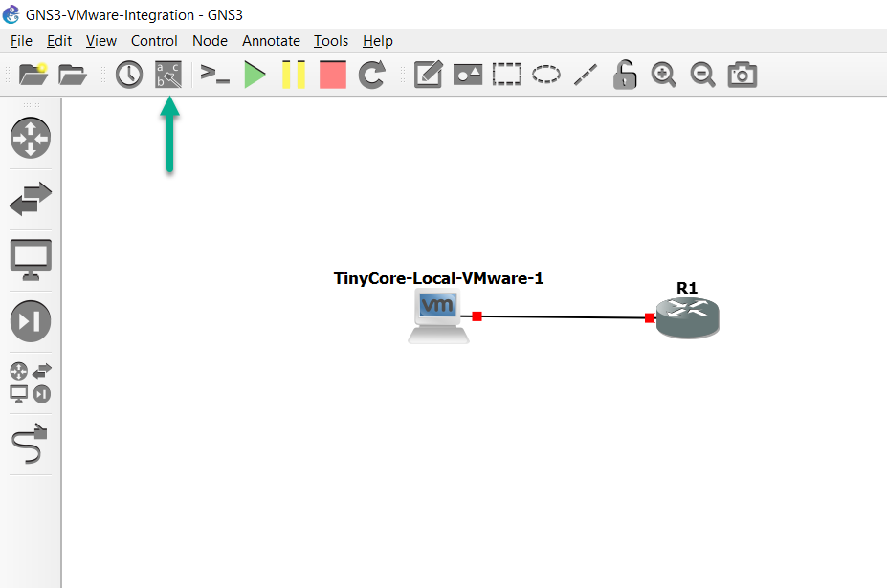
Task: Browse end devices monitor icon
Action: [31, 260]
